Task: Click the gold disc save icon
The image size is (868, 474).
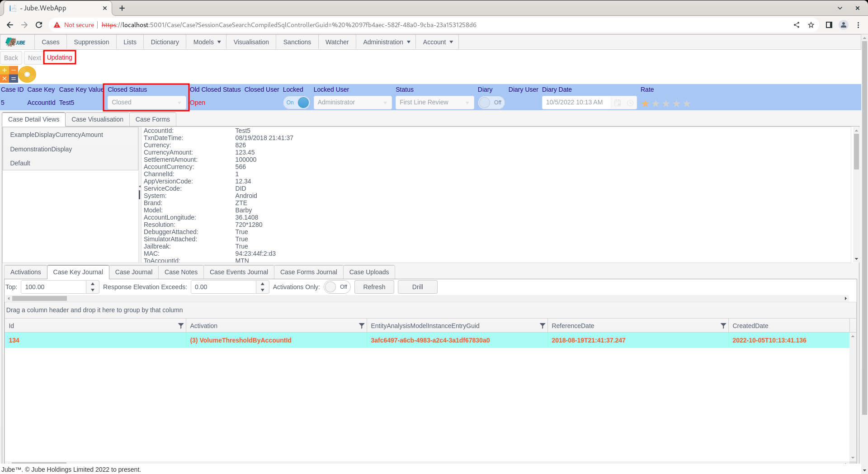Action: click(x=27, y=75)
